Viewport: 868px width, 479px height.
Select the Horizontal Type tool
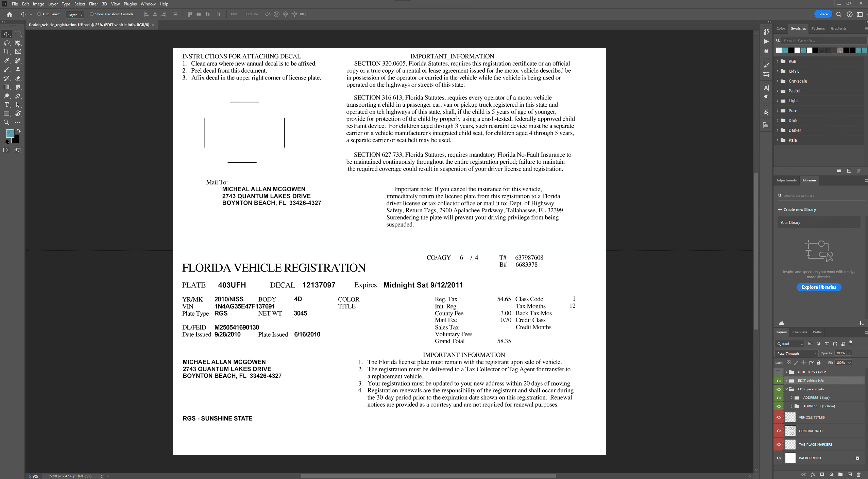(x=6, y=105)
